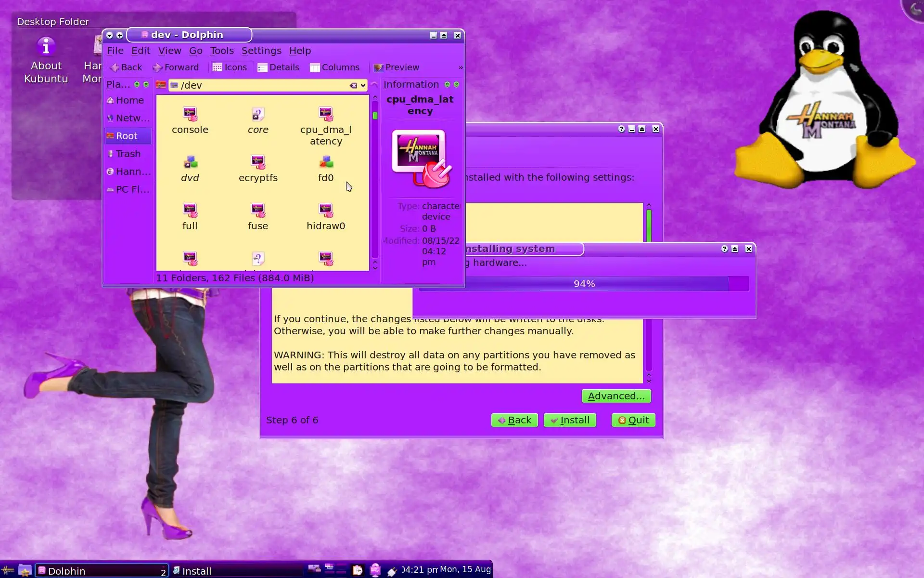
Task: Open the console device file icon
Action: [190, 115]
